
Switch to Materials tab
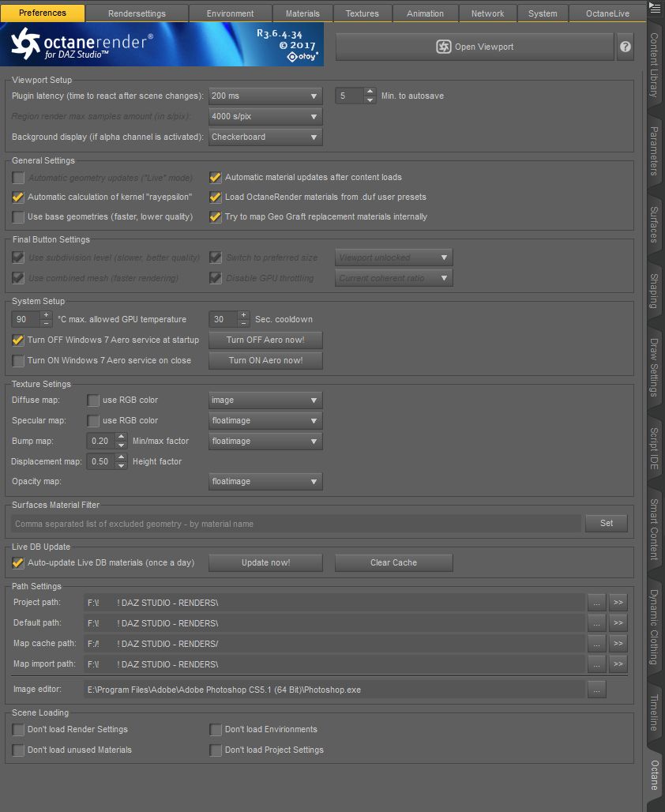302,13
